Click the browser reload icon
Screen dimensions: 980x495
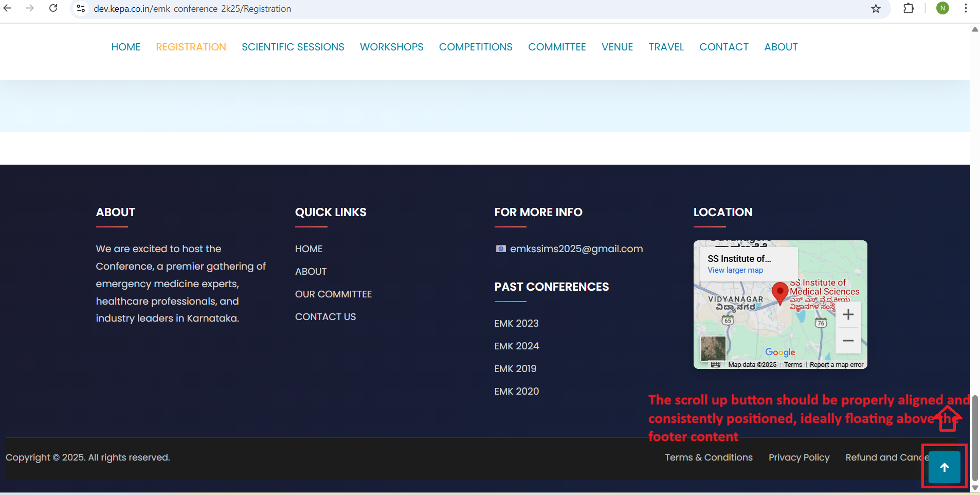(53, 8)
